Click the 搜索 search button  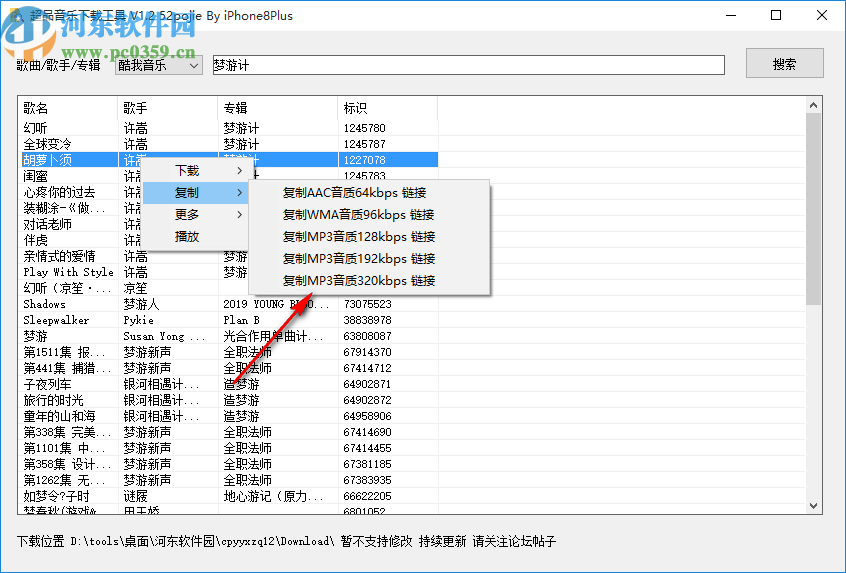pyautogui.click(x=784, y=64)
